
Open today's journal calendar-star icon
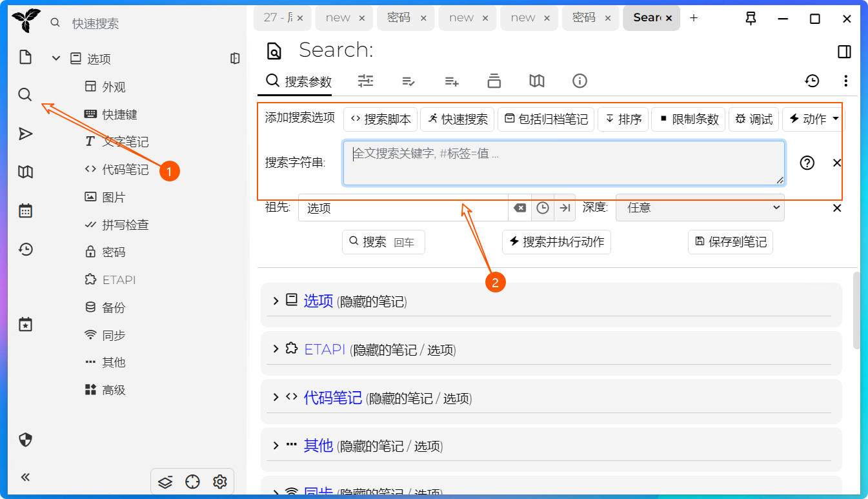click(x=25, y=324)
